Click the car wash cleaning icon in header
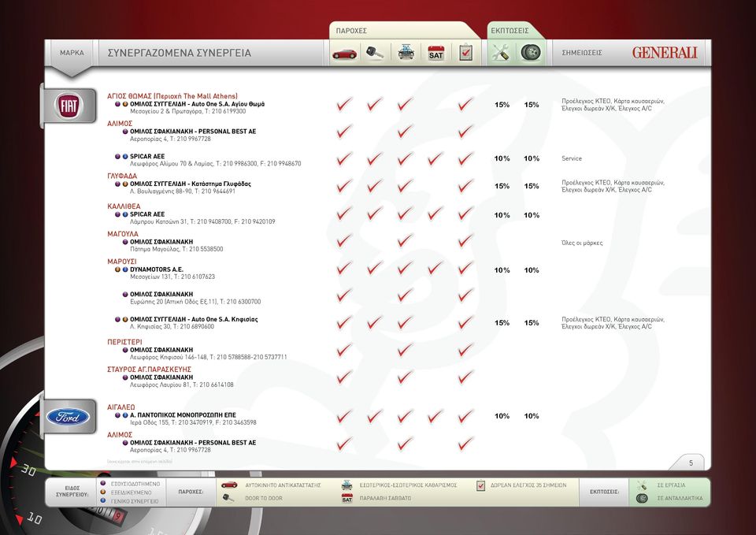The image size is (756, 535). pos(406,52)
